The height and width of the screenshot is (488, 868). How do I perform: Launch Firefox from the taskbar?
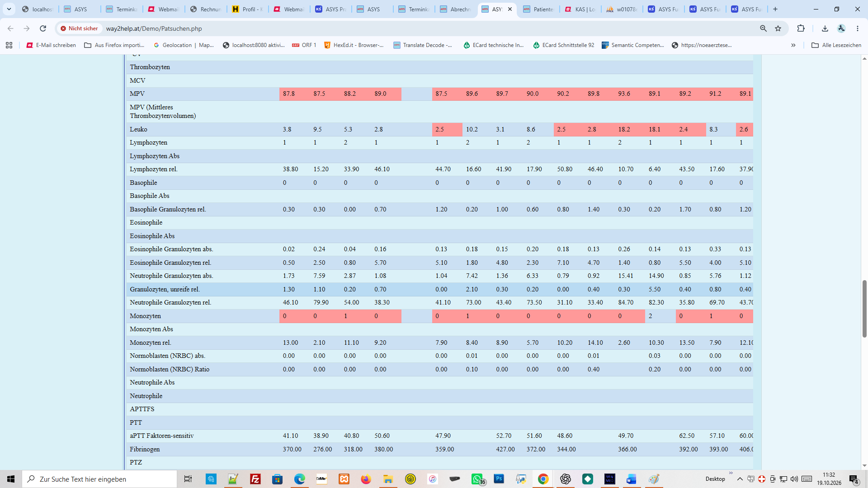pyautogui.click(x=366, y=479)
